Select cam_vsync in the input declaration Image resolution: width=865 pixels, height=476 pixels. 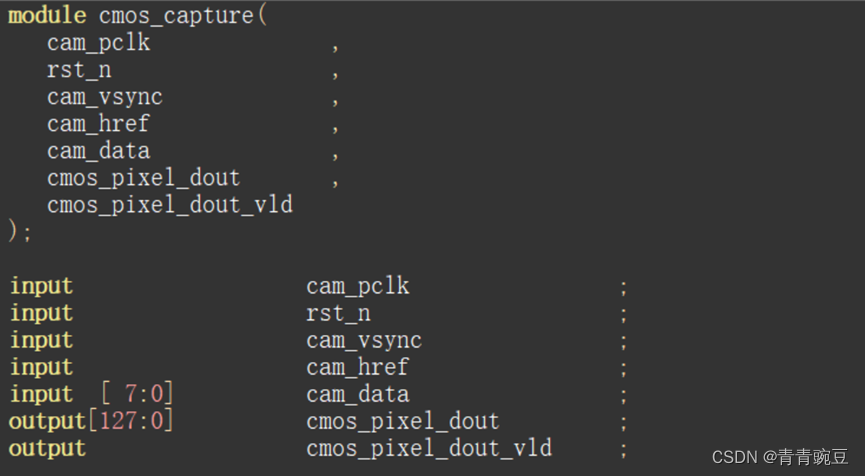coord(364,340)
